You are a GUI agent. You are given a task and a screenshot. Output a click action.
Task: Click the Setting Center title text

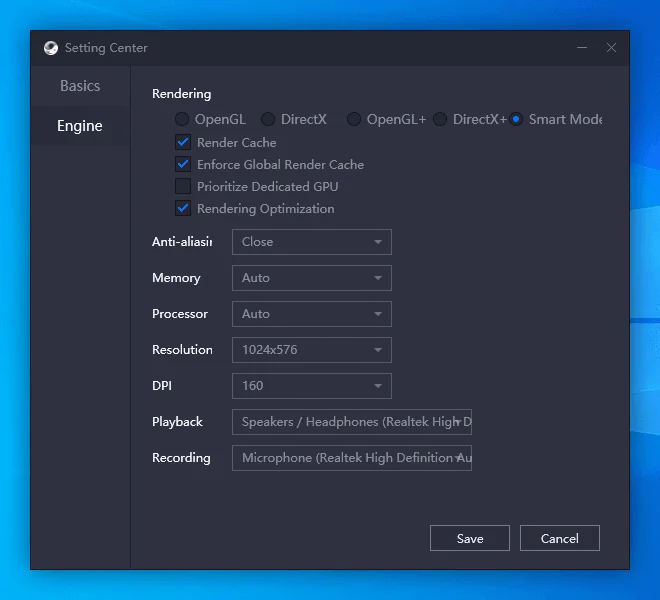pos(106,48)
